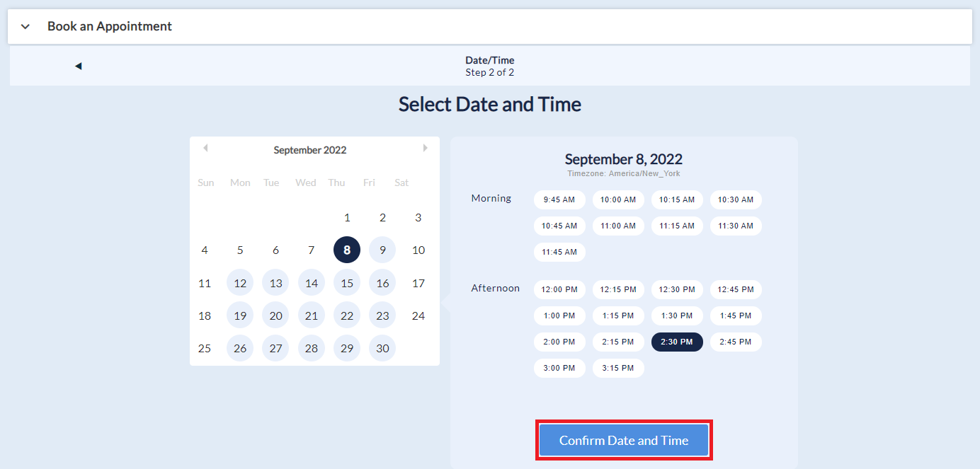Pick September 30 on the calendar
980x469 pixels.
pos(382,348)
